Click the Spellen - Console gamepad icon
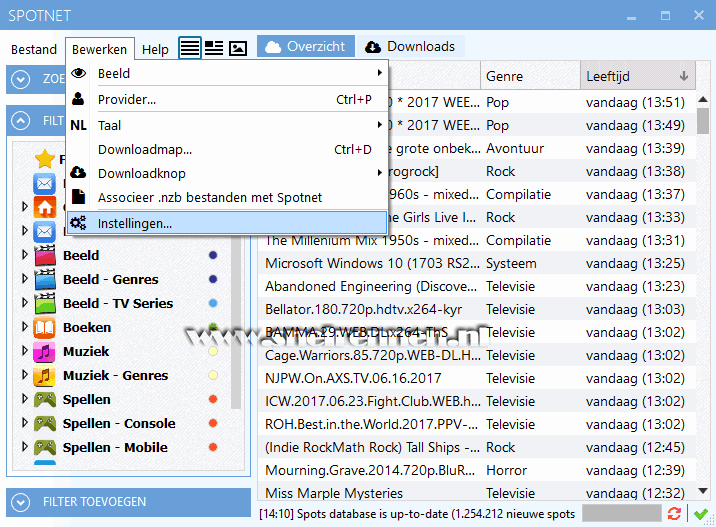This screenshot has width=716, height=527. tap(45, 423)
